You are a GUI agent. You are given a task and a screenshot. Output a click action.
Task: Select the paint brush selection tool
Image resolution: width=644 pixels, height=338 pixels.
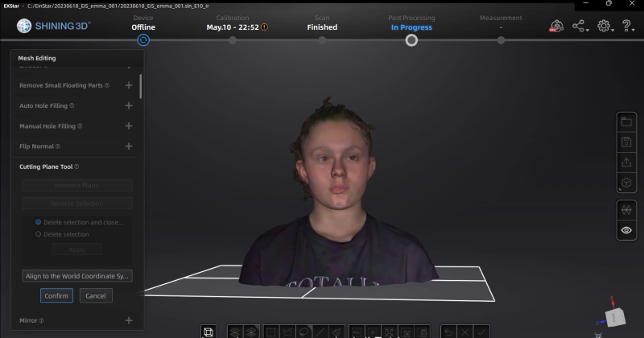(336, 332)
